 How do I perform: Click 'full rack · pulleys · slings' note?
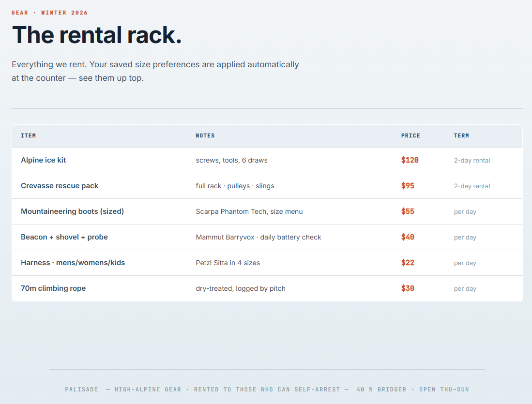235,186
